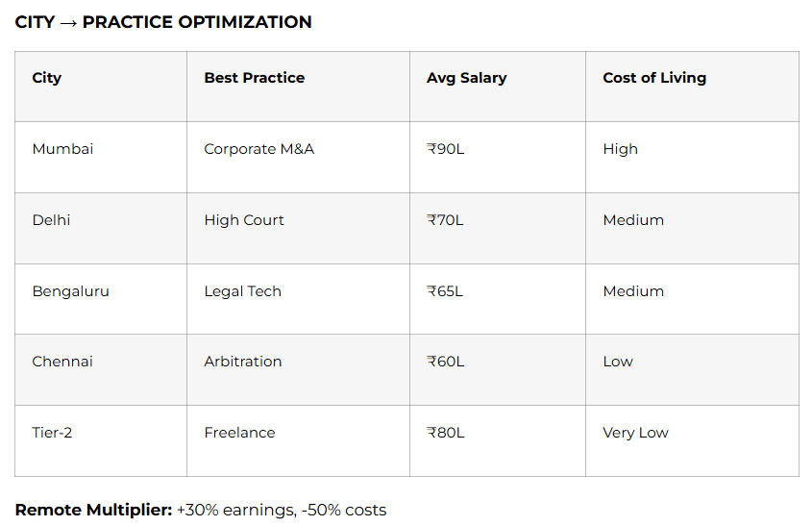Viewport: 812px width, 526px height.
Task: Click the ₹90L salary value
Action: click(x=445, y=149)
